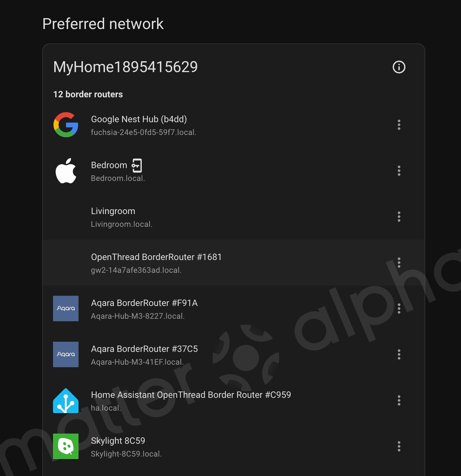Click the Preferred network heading

103,24
